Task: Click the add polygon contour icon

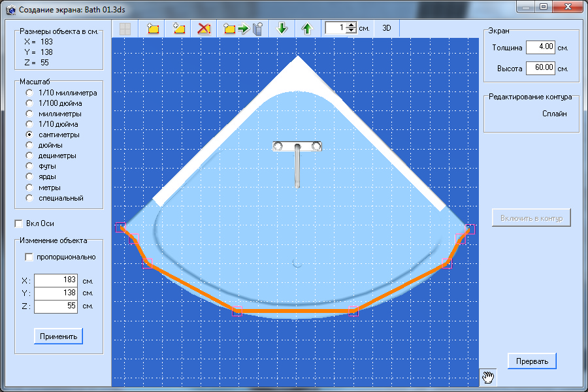Action: click(179, 29)
